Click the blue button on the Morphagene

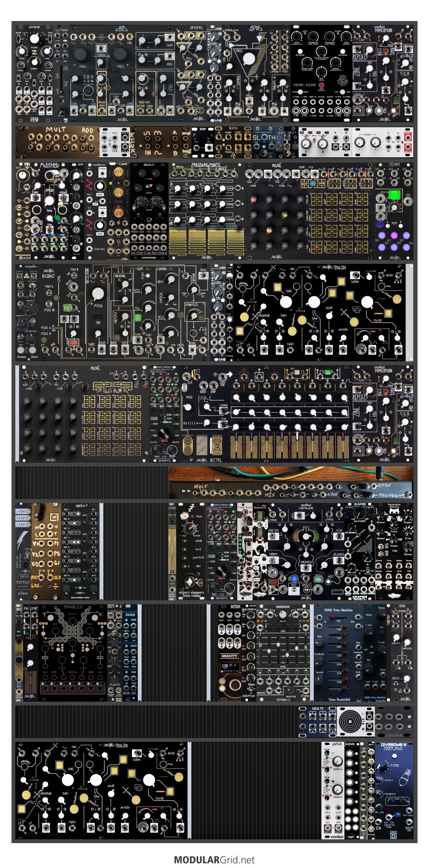click(294, 579)
